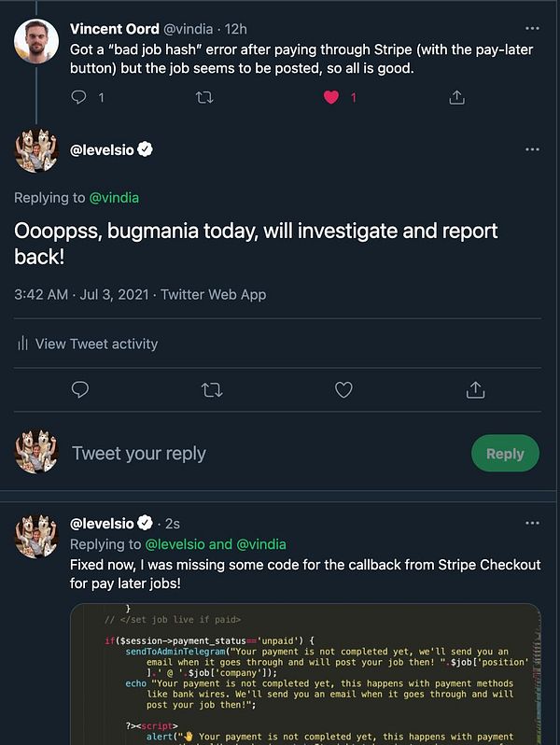Open the Twitter Web App source link
The height and width of the screenshot is (745, 560).
pyautogui.click(x=214, y=294)
